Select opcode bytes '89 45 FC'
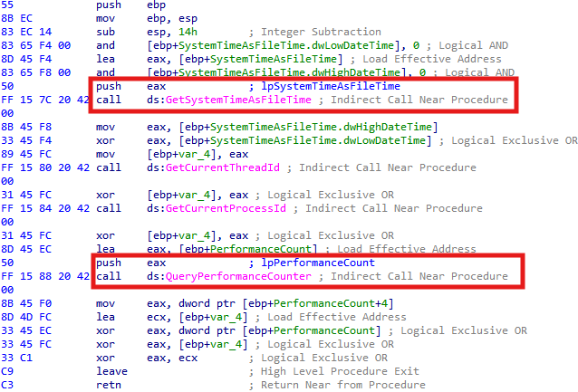Screen dimensions: 578x392 pos(26,155)
